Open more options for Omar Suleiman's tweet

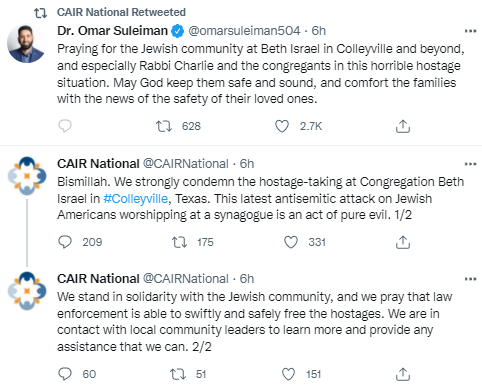[470, 31]
